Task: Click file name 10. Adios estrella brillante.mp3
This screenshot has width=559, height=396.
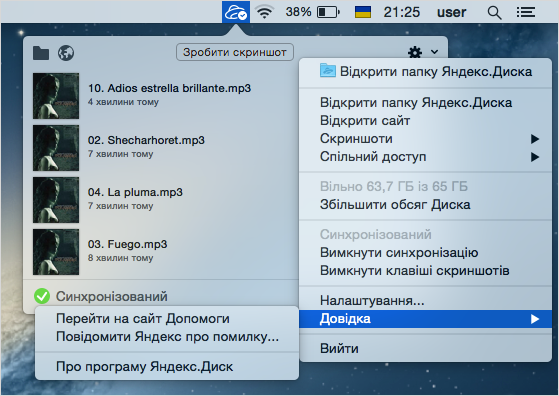Action: (x=169, y=88)
